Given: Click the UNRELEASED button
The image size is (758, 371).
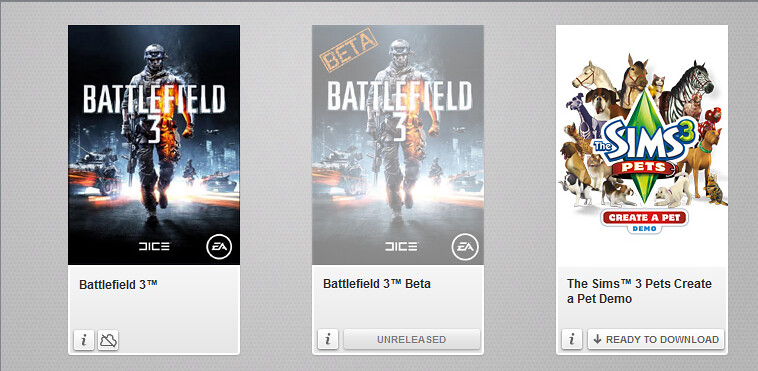Looking at the screenshot, I should pyautogui.click(x=412, y=340).
